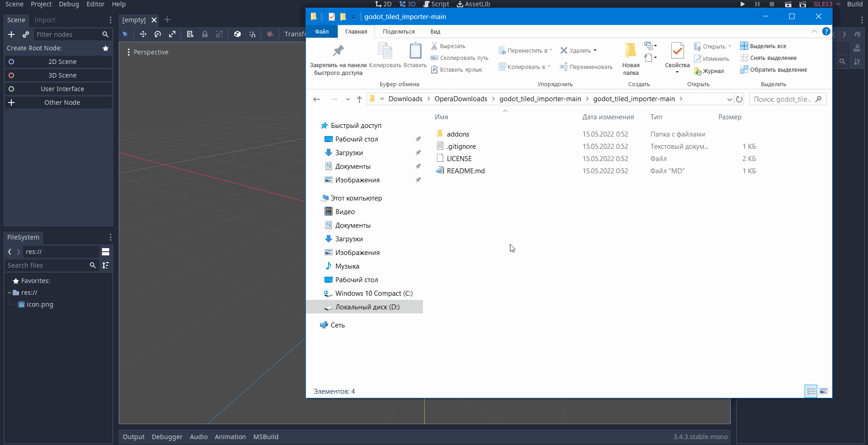Open FileSystem panel options menu dots
The width and height of the screenshot is (868, 445).
tap(110, 237)
